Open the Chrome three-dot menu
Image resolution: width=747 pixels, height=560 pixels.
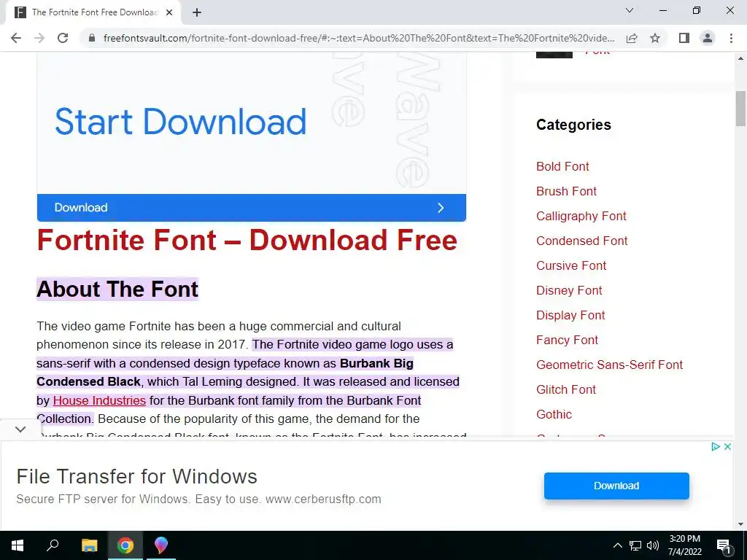731,38
